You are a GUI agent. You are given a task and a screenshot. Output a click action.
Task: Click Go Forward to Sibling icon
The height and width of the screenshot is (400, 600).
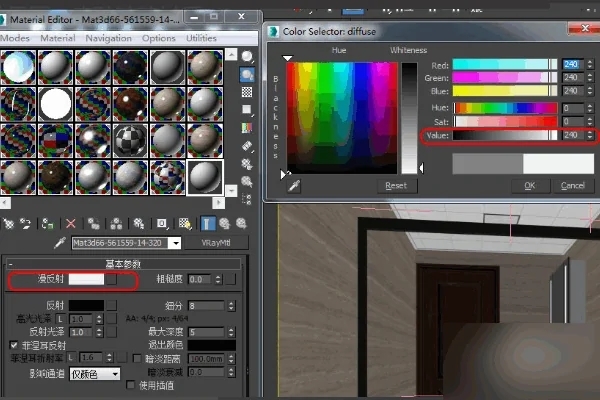[x=241, y=224]
